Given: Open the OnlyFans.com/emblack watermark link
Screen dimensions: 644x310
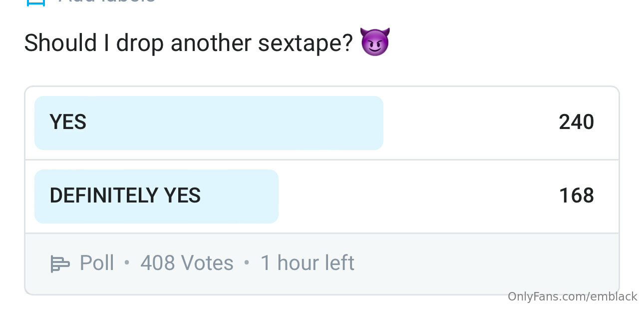Looking at the screenshot, I should [x=573, y=296].
